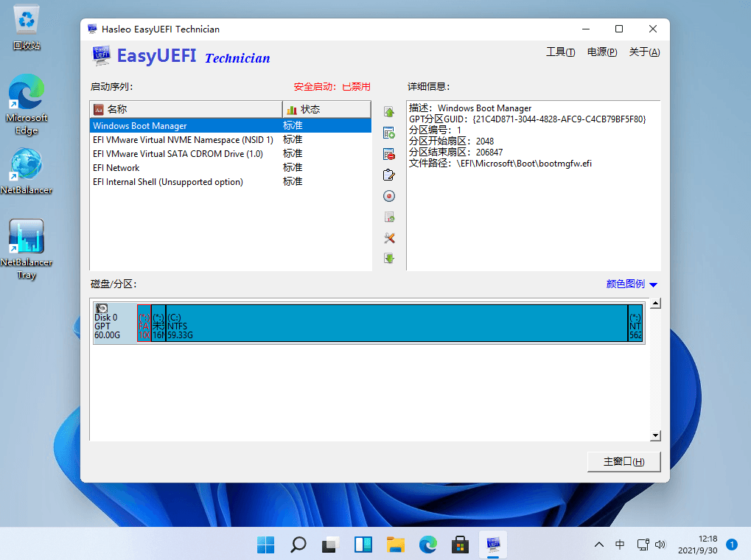Click the edit boot entry notepad icon
The image size is (751, 560).
point(389,175)
